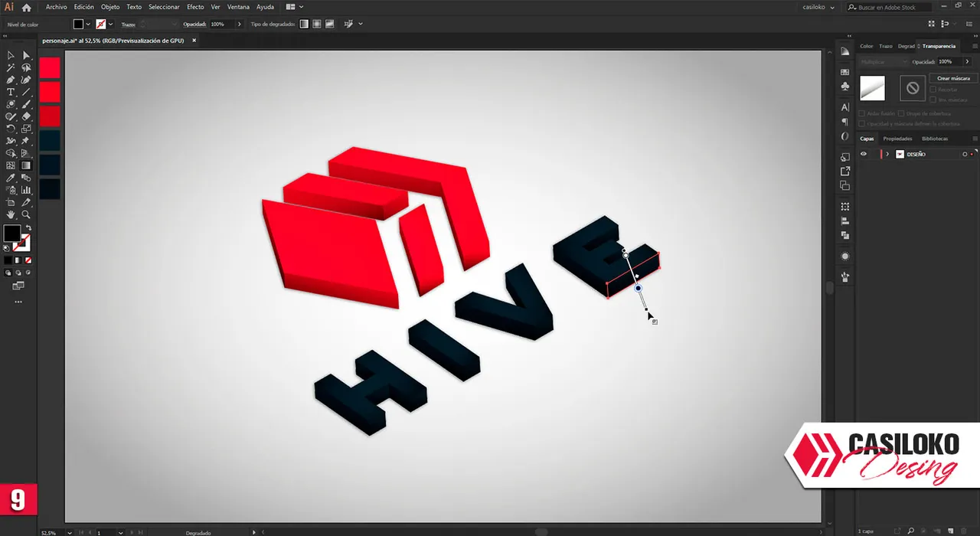Expand control bar opacity arrow

240,24
